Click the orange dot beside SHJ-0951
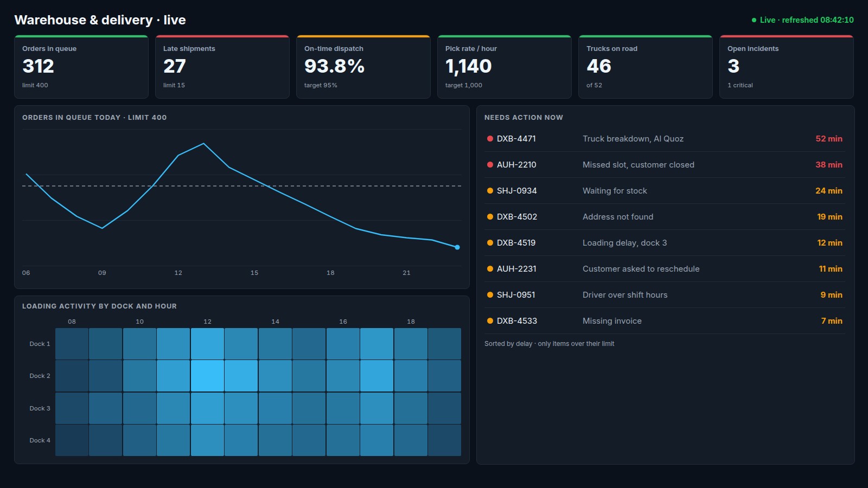868x488 pixels. coord(490,295)
